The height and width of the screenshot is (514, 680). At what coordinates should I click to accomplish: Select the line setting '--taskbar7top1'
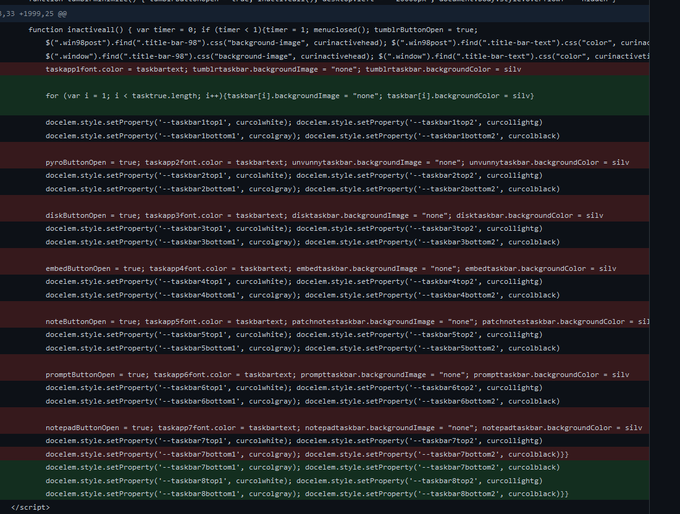(324, 441)
